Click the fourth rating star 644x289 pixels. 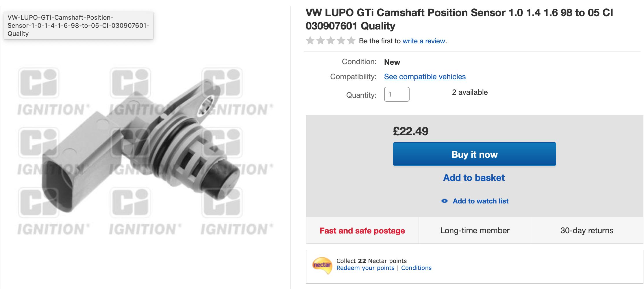[x=341, y=41]
